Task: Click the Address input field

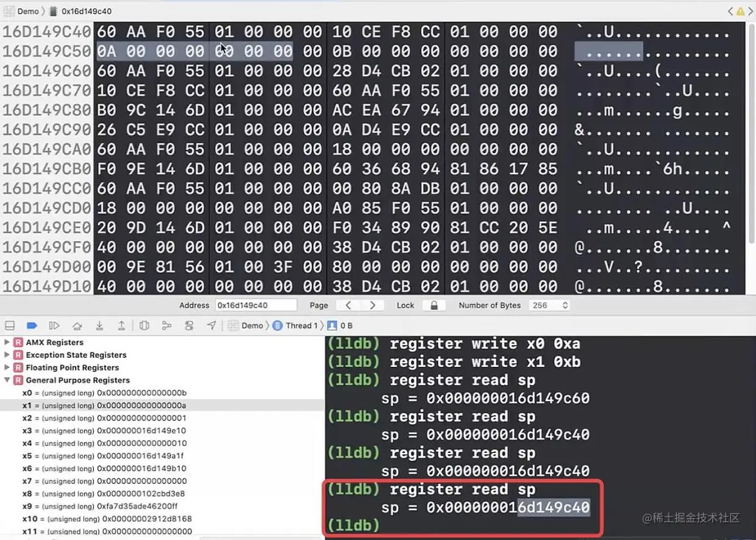Action: pyautogui.click(x=255, y=305)
